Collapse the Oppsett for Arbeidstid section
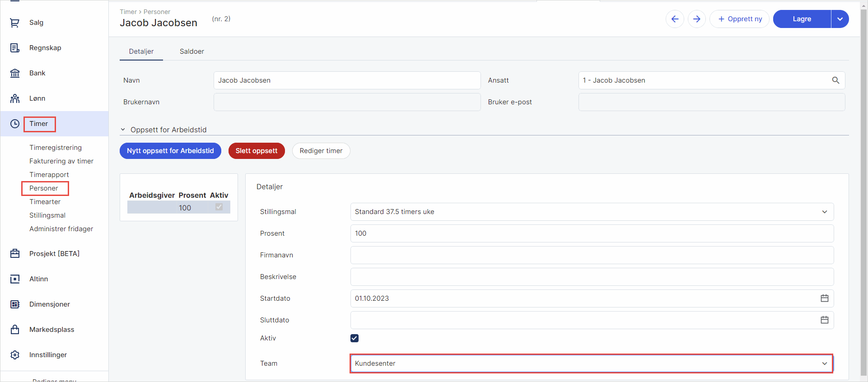Screen dimensions: 868x382 click(123, 130)
